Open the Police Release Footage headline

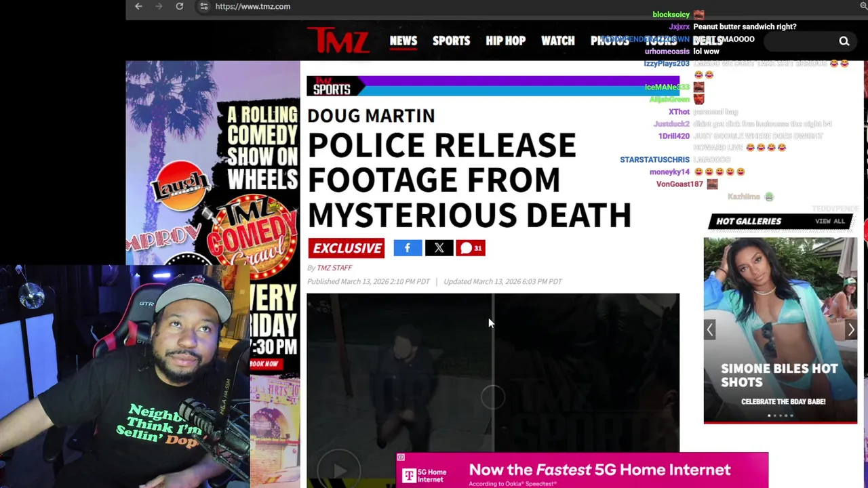tap(469, 180)
